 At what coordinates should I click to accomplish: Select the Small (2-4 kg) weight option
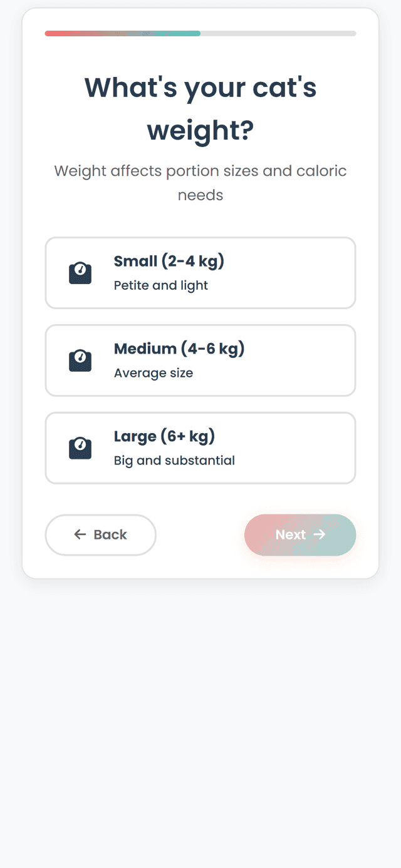[200, 273]
